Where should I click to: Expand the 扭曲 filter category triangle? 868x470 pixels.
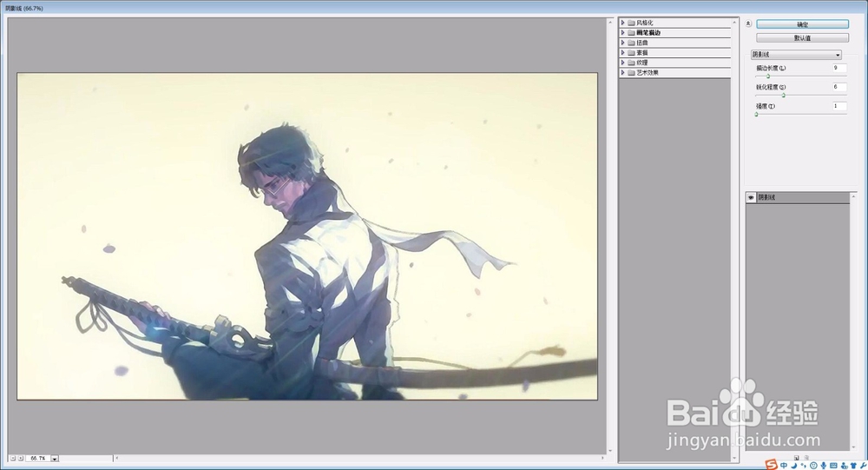(622, 43)
